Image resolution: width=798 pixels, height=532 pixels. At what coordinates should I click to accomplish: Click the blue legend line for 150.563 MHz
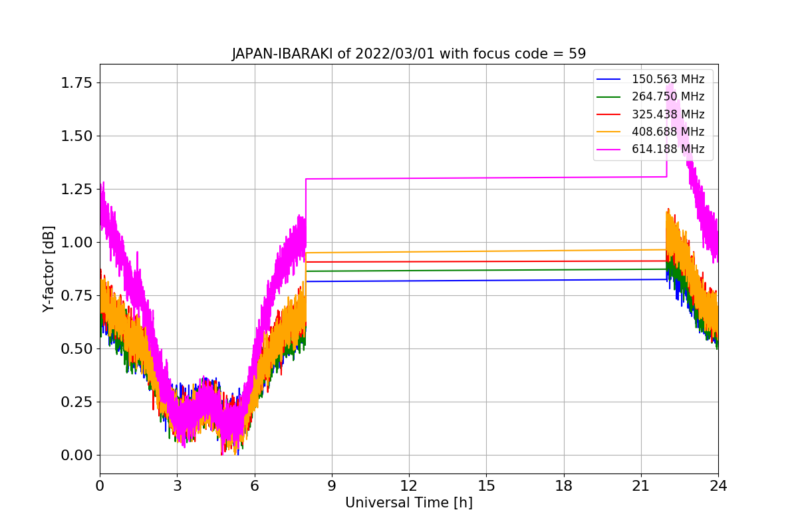(x=608, y=80)
